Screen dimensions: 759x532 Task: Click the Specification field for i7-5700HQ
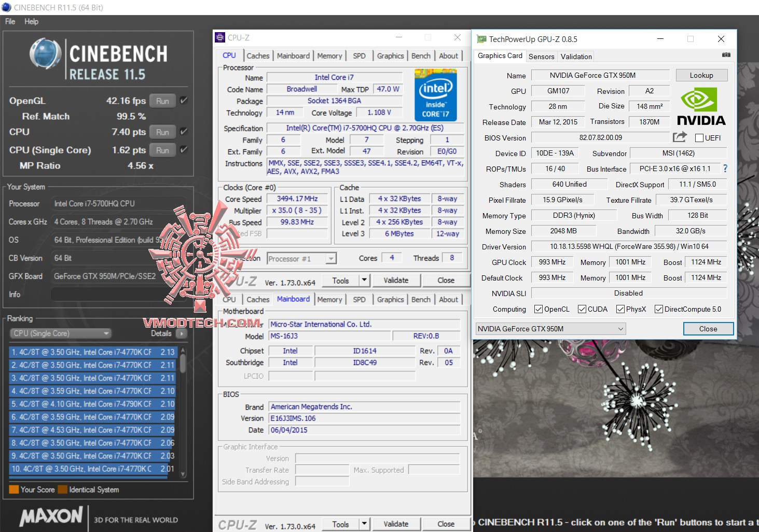coord(365,128)
